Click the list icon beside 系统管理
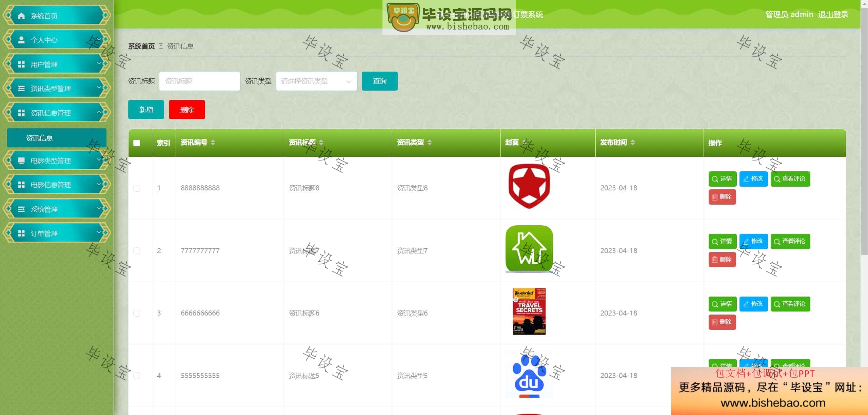Screen dimensions: 868x415 click(x=21, y=209)
